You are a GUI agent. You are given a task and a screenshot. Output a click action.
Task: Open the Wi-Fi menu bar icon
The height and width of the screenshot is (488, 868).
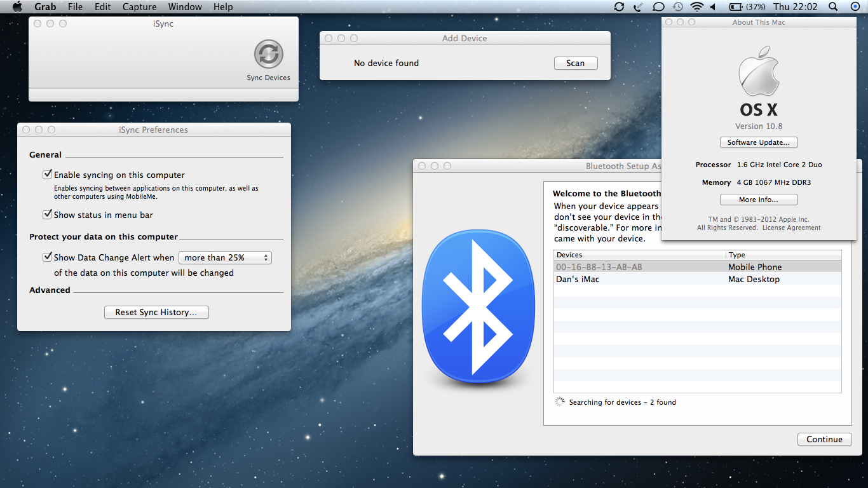(697, 7)
